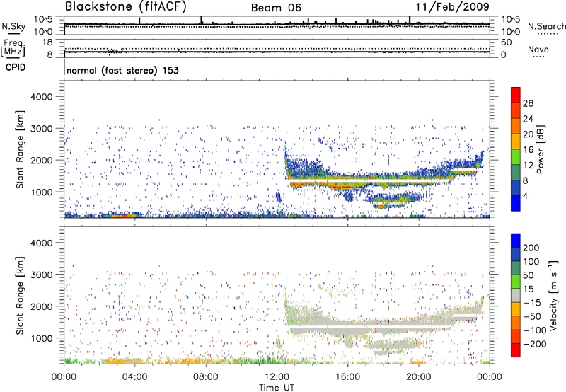Image resolution: width=566 pixels, height=392 pixels.
Task: Click the "08:00" time tick label
Action: (206, 376)
